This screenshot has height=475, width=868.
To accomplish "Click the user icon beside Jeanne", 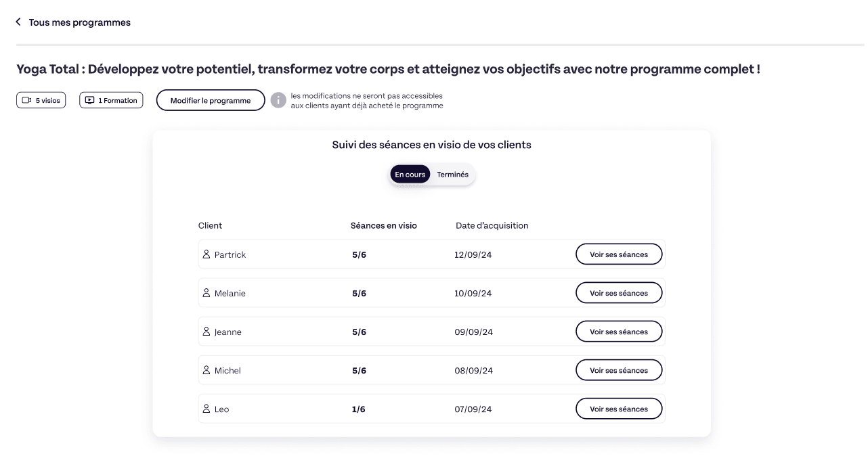I will (207, 332).
